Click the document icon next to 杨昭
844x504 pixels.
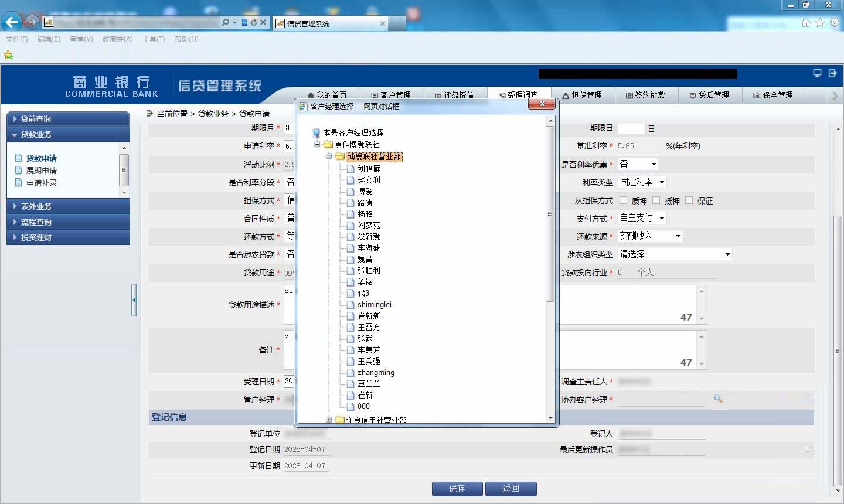[351, 214]
